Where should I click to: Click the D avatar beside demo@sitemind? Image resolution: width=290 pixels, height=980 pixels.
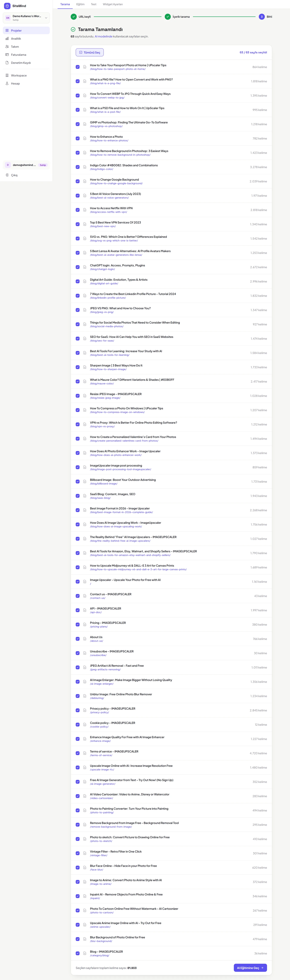coord(8,165)
